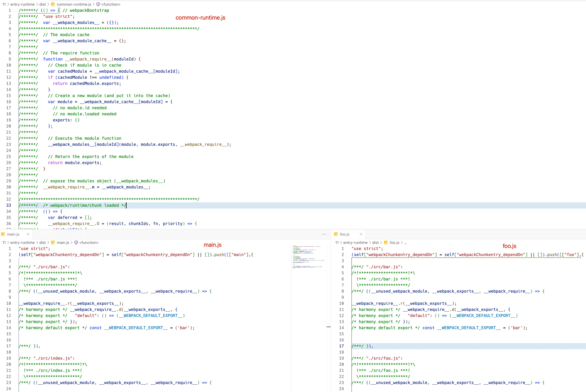Click '"use strict"' in common-runtime.js line 2
The height and width of the screenshot is (392, 586).
coord(57,17)
